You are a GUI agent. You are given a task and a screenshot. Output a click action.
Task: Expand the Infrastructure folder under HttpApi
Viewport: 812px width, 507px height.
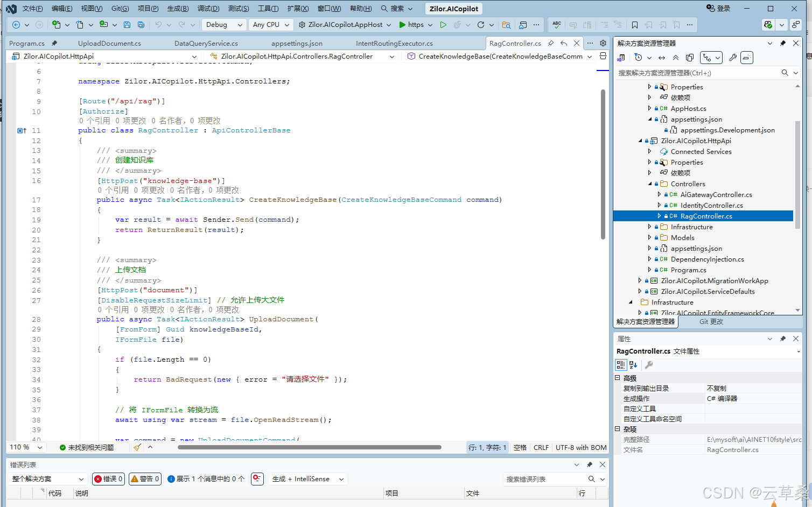[x=650, y=227]
